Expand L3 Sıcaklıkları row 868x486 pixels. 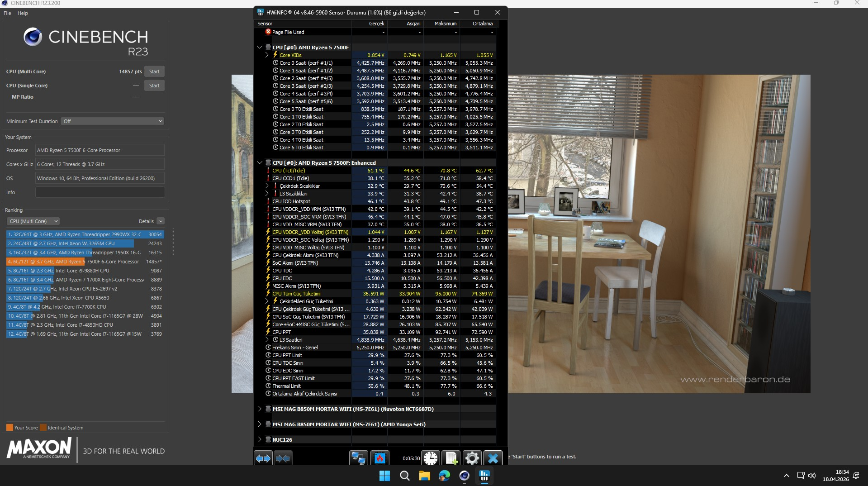(x=267, y=194)
